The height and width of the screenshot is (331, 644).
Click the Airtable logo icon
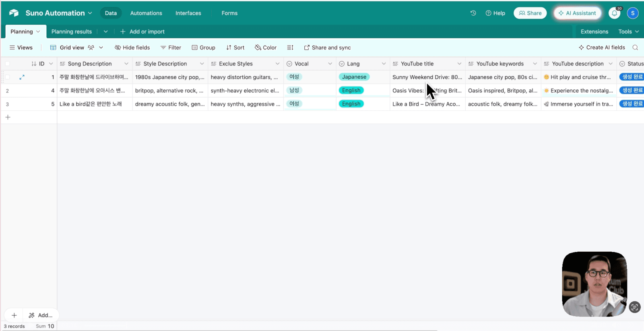tap(14, 13)
